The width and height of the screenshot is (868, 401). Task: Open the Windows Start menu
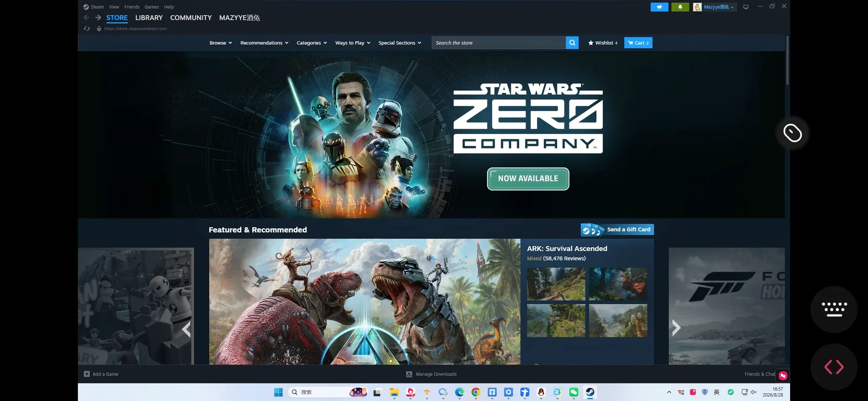coord(278,392)
